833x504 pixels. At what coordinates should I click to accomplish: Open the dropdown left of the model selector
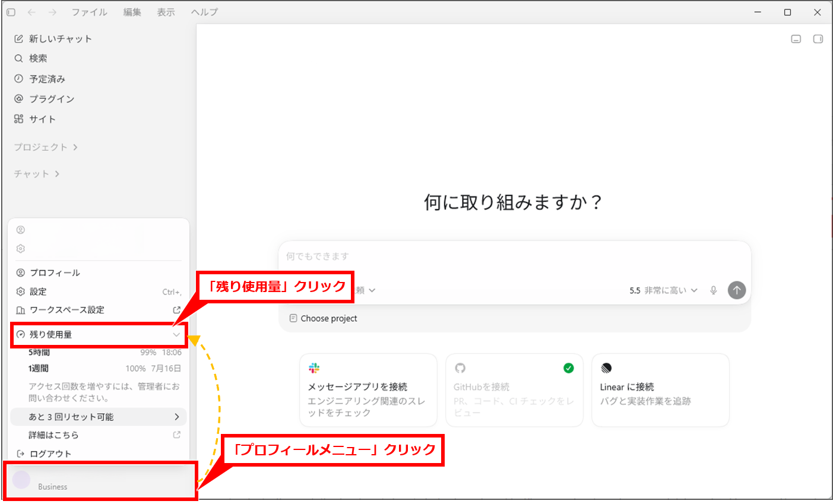coord(366,290)
